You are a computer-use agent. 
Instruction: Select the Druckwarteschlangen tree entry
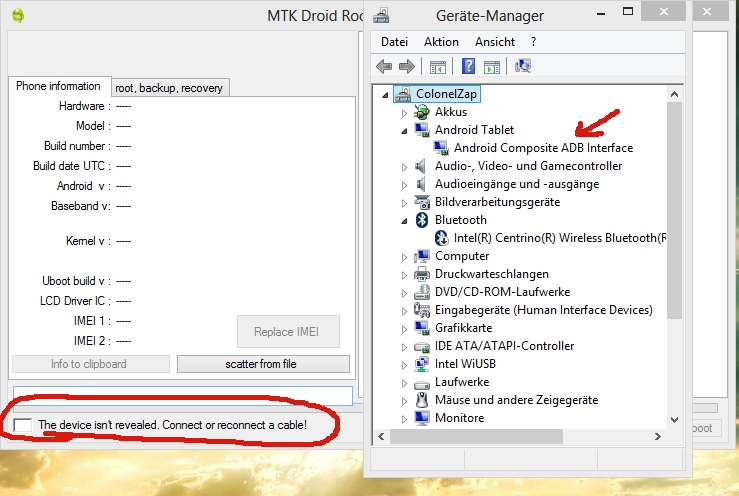coord(492,274)
